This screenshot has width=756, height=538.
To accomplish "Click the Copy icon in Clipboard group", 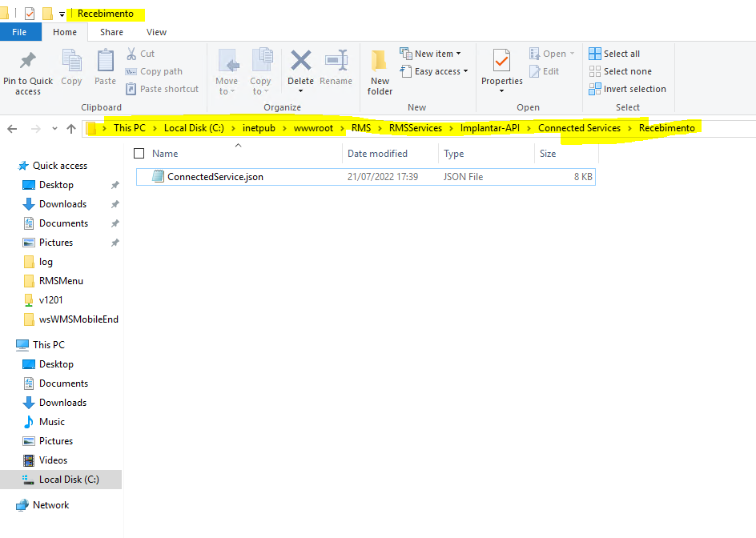I will point(71,61).
